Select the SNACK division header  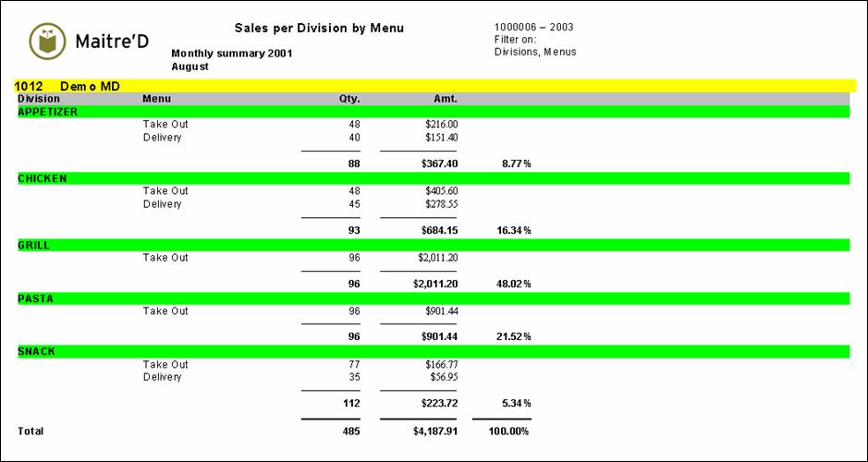pos(37,351)
